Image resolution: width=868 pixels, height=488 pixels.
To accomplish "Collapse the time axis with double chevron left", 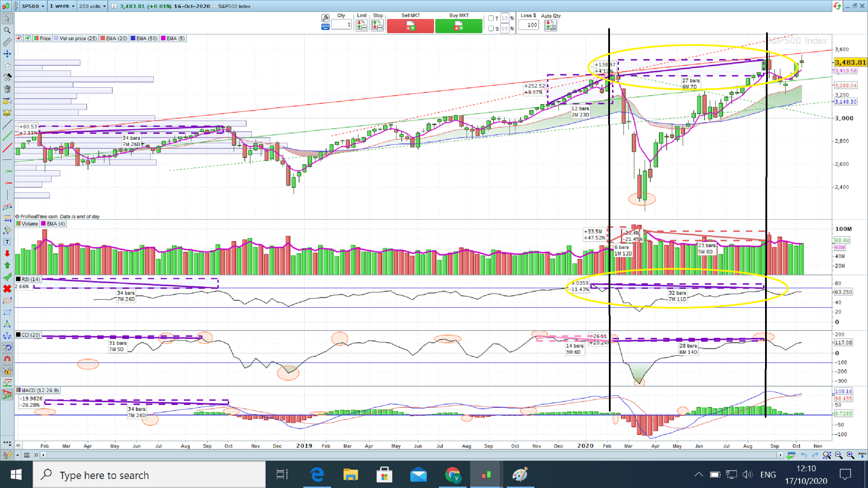I will click(x=18, y=445).
